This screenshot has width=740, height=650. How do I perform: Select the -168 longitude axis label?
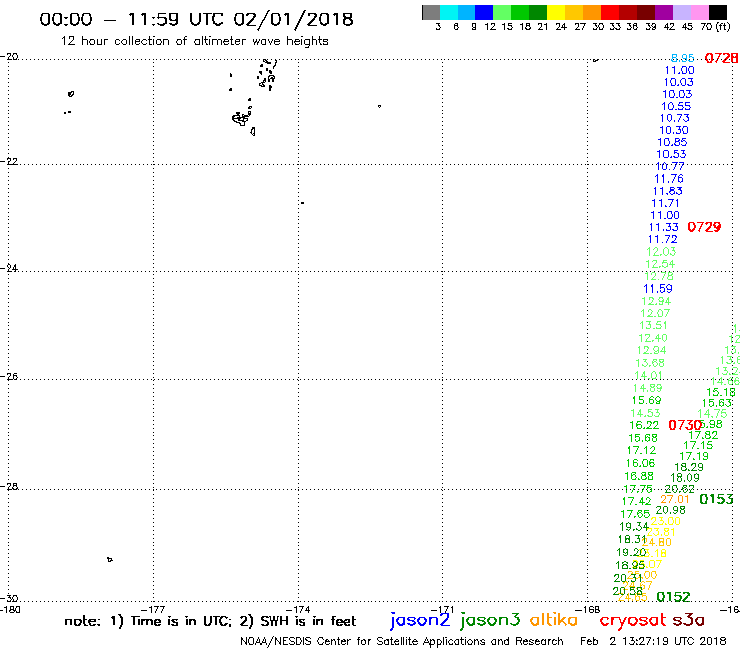click(x=588, y=609)
